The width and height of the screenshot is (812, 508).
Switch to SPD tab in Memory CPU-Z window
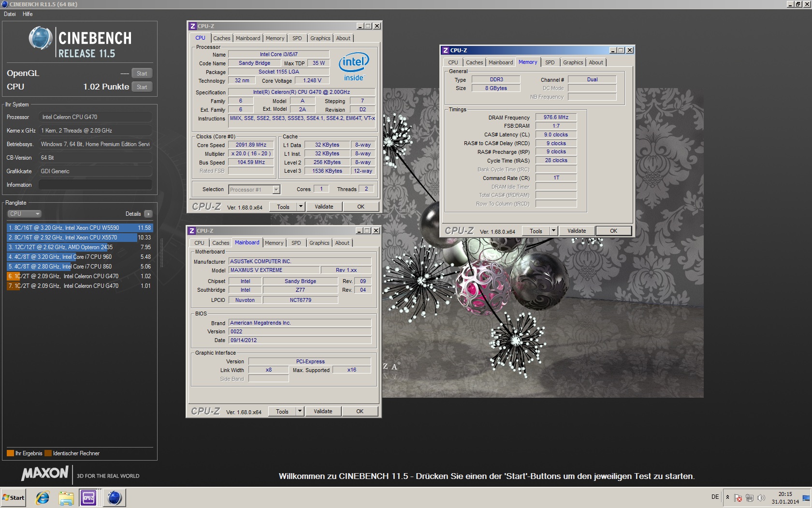550,62
